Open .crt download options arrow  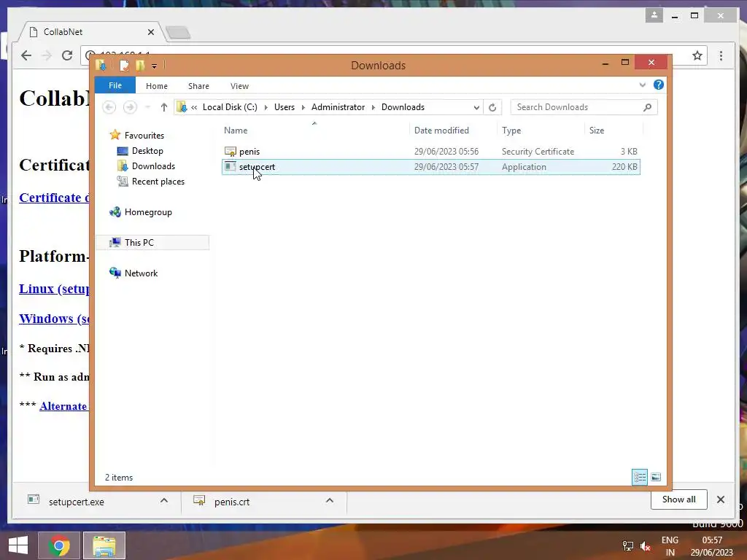(x=329, y=500)
